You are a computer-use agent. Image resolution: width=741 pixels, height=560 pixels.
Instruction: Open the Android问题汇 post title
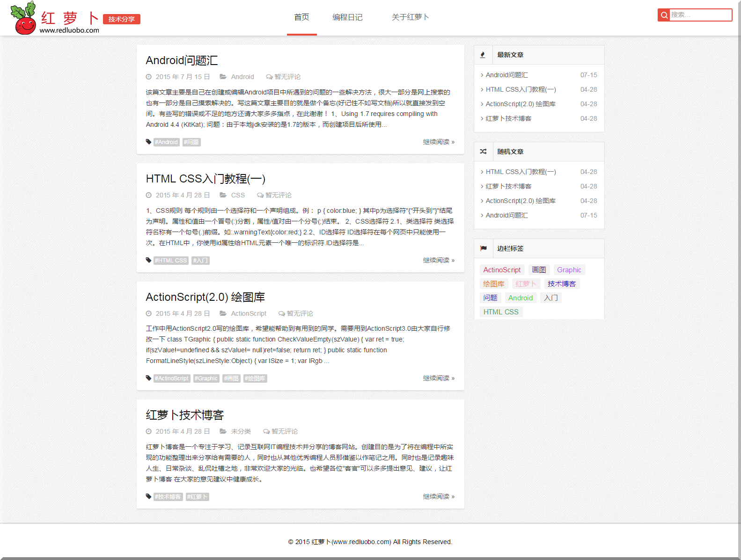[182, 60]
